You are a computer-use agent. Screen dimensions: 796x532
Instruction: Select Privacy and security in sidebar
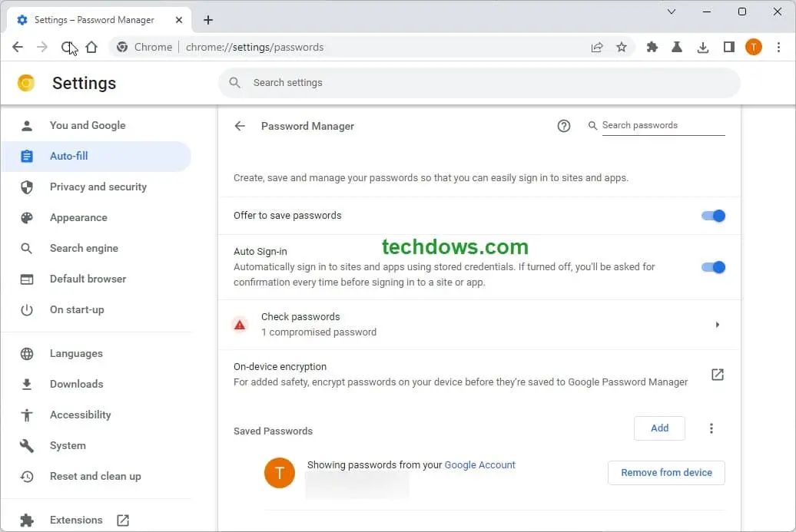click(x=98, y=187)
